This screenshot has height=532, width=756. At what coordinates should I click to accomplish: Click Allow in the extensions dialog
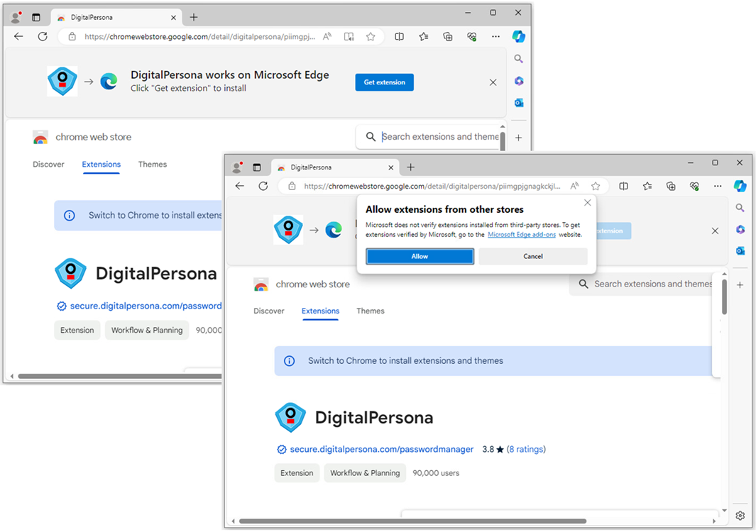[x=420, y=256]
